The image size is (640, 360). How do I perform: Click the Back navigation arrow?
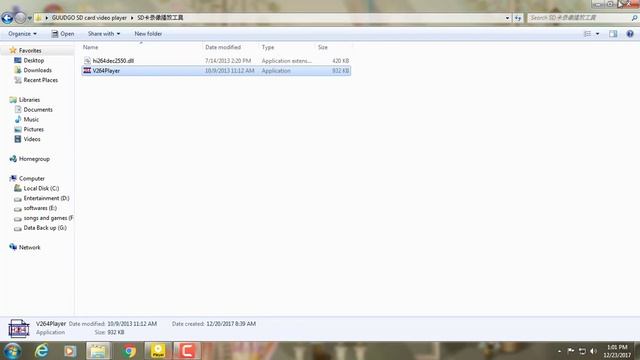click(x=7, y=18)
